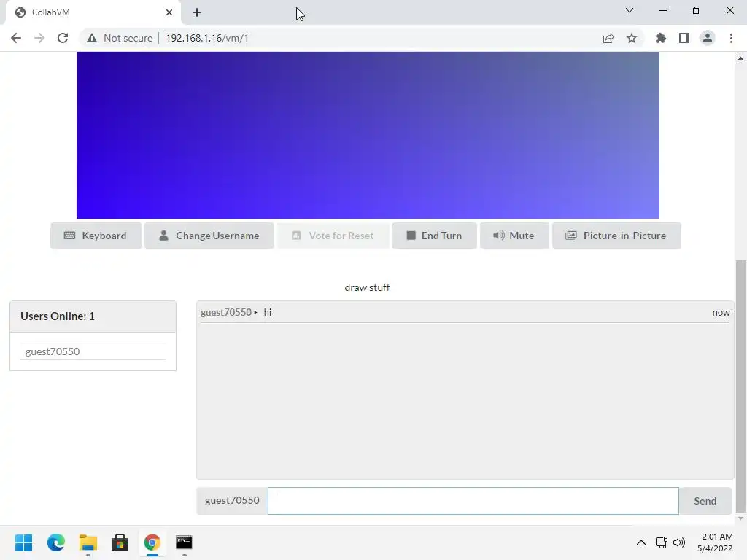Open Microsoft Store from taskbar

coord(120,542)
